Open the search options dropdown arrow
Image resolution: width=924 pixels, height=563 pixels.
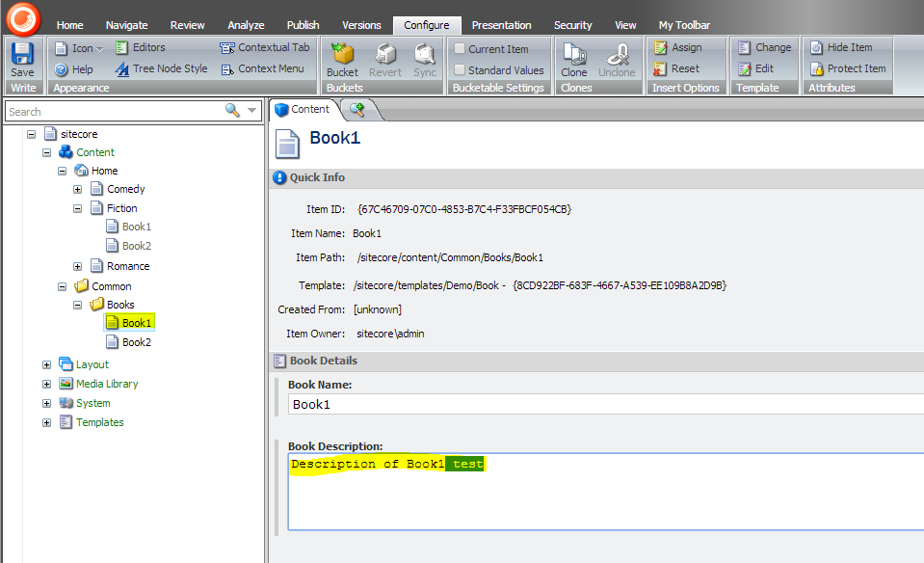point(251,111)
